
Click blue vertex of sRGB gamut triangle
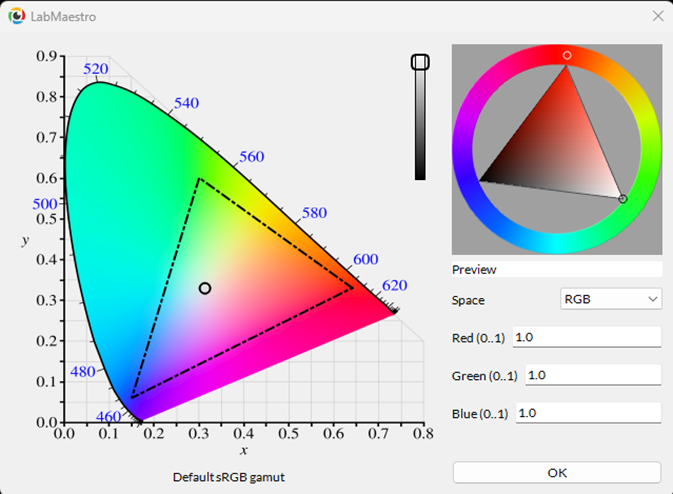click(x=132, y=397)
